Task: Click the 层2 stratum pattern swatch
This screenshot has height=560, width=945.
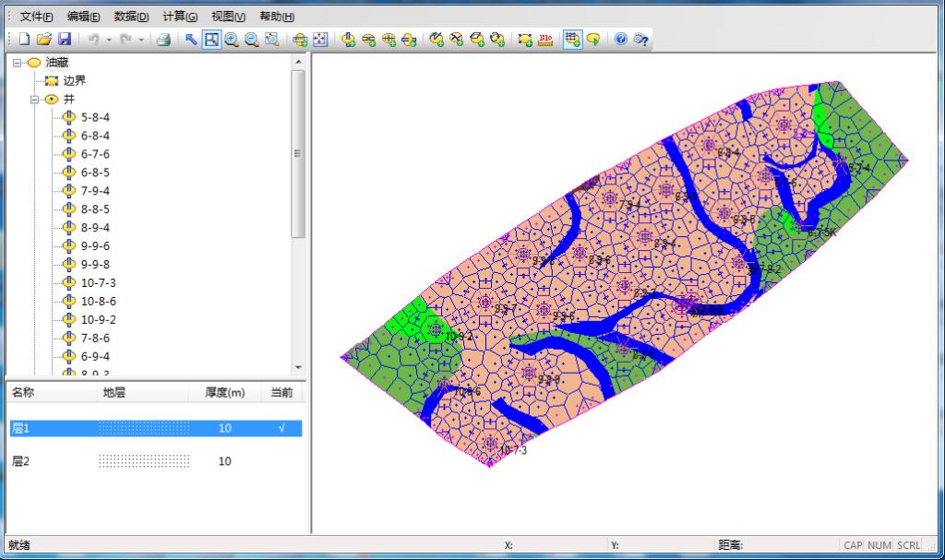Action: (x=144, y=461)
